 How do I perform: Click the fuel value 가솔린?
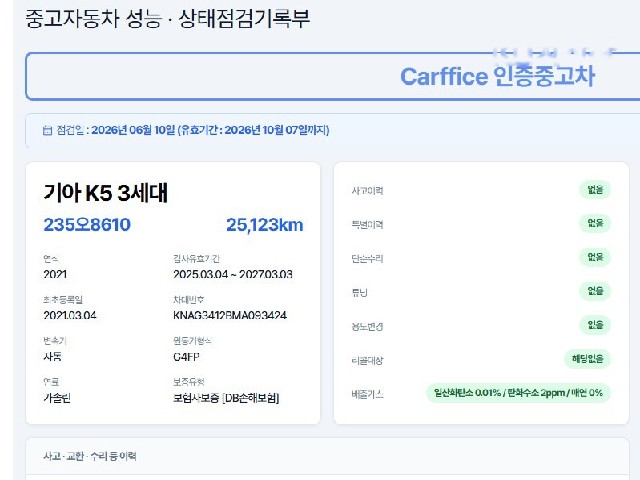point(57,398)
